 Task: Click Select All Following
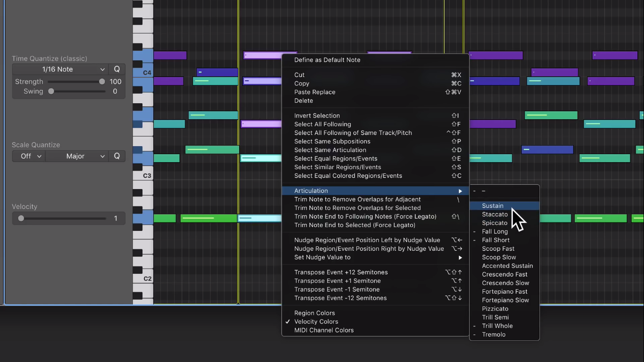click(375, 124)
